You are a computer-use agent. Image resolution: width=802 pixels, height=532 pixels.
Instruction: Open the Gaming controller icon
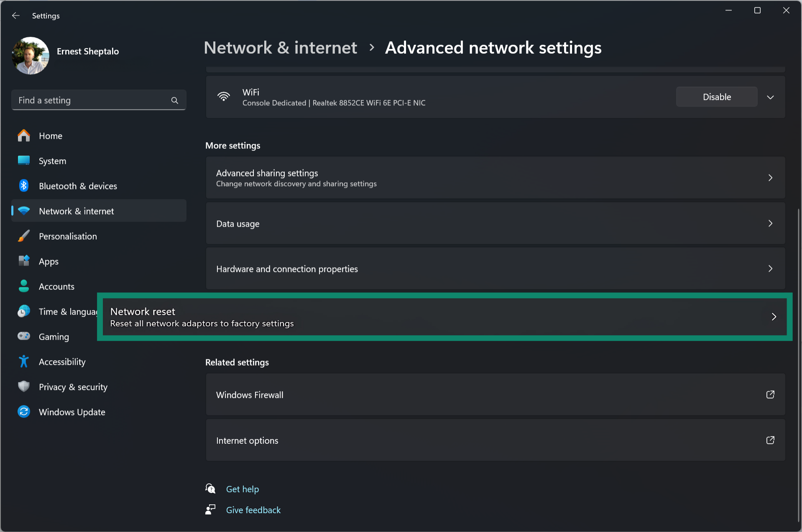24,336
